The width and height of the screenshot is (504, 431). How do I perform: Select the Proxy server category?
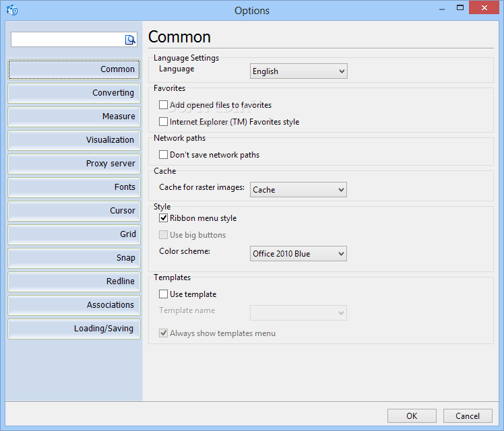[x=74, y=164]
